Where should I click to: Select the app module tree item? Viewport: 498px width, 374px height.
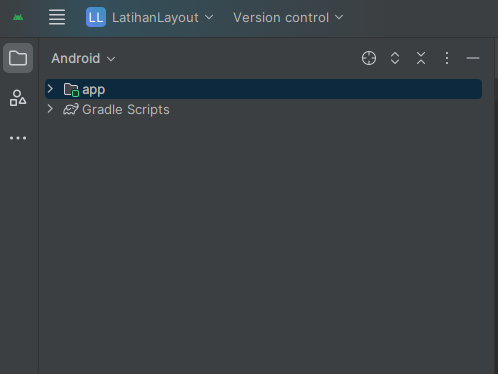(x=263, y=89)
